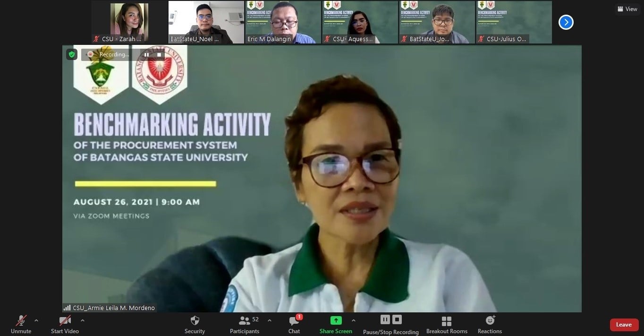Screen dimensions: 644x336
Task: Open audio options caret beside Unmute
Action: coord(36,321)
